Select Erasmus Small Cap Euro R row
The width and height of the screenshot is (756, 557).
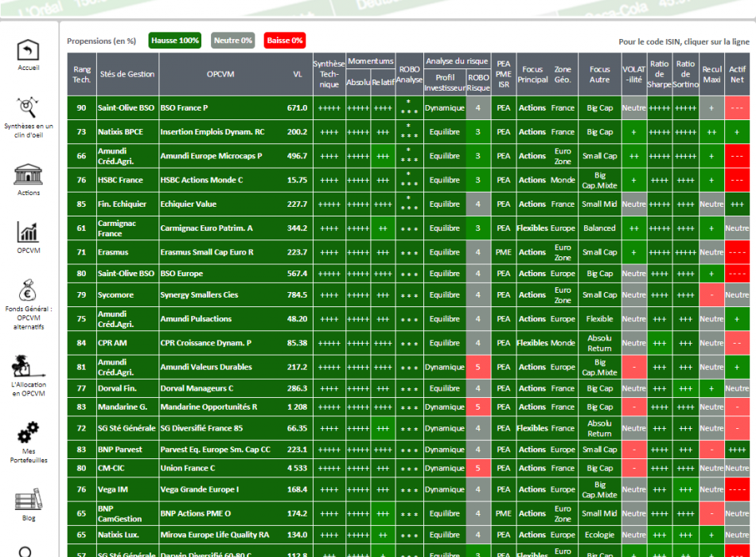click(408, 252)
